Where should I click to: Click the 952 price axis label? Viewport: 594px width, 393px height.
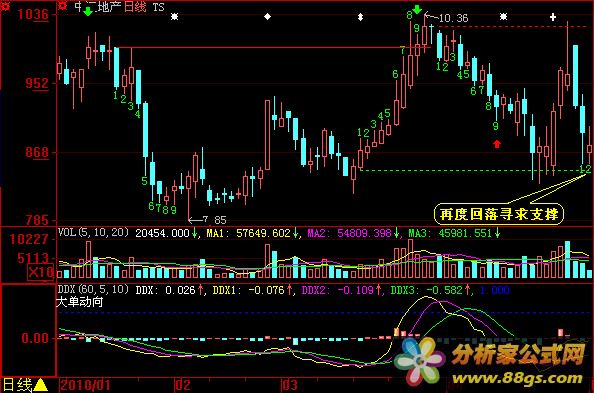(37, 83)
